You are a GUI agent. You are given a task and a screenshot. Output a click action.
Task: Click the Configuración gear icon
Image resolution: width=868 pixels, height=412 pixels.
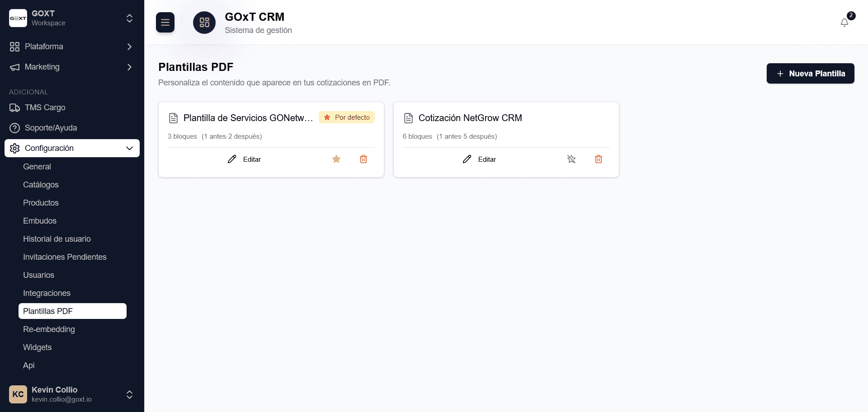coord(14,148)
